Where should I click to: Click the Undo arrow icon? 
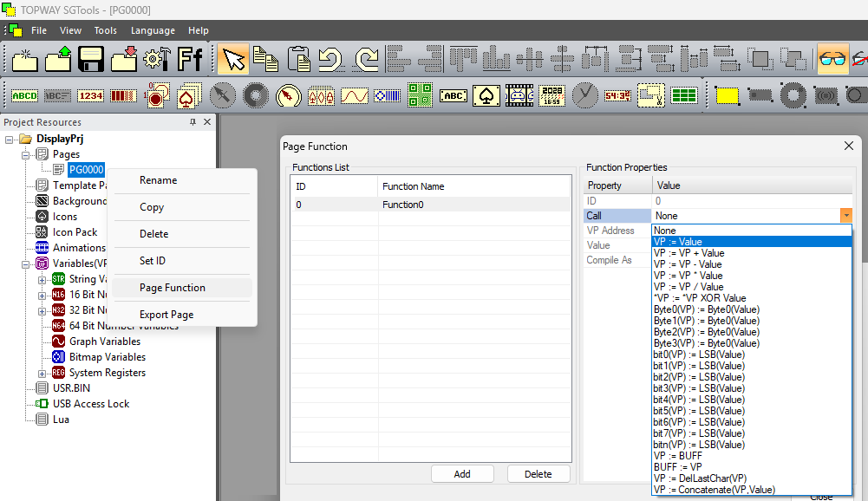point(330,59)
